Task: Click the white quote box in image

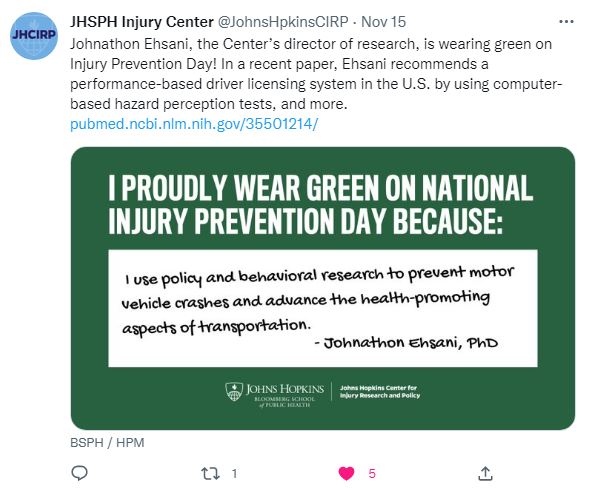Action: pos(323,308)
